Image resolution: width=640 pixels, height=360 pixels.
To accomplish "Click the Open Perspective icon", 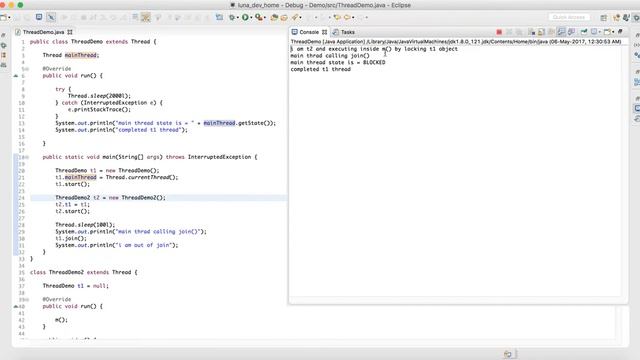I will [x=604, y=18].
